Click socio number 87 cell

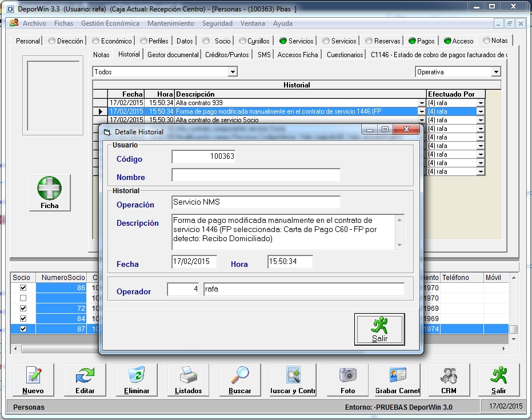(x=61, y=329)
